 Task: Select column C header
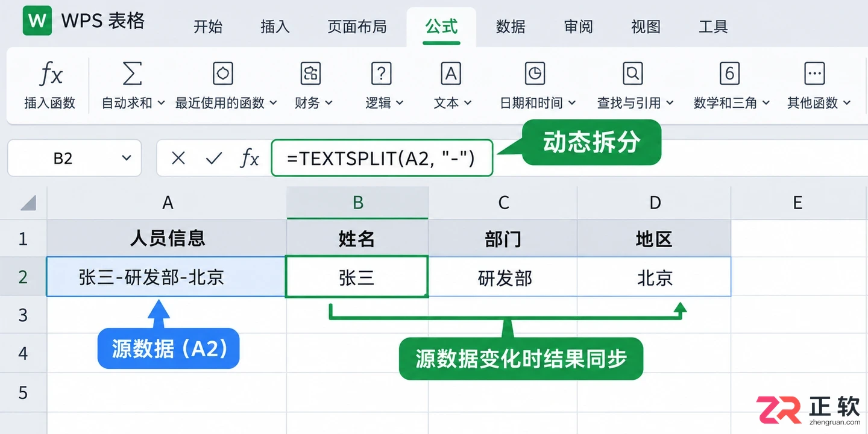(x=503, y=203)
